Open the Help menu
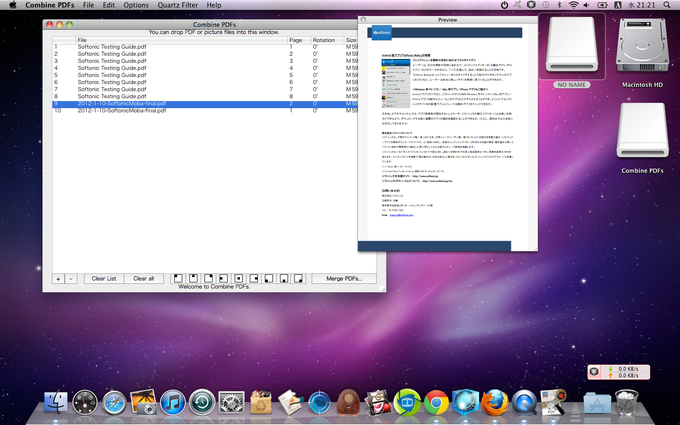 coord(214,5)
